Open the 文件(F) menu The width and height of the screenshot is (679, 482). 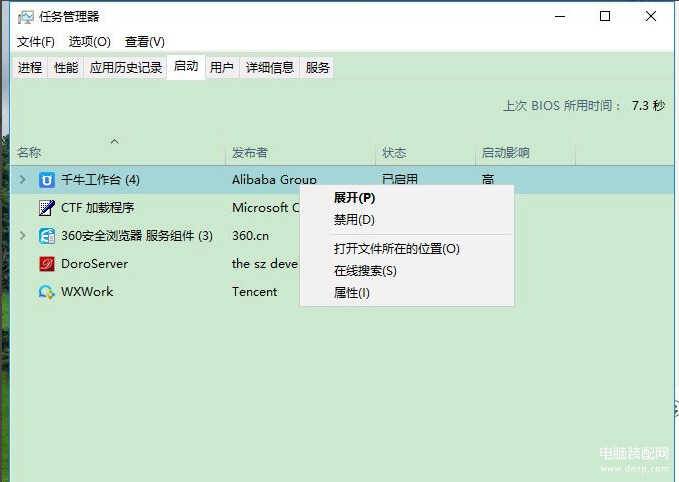(36, 42)
